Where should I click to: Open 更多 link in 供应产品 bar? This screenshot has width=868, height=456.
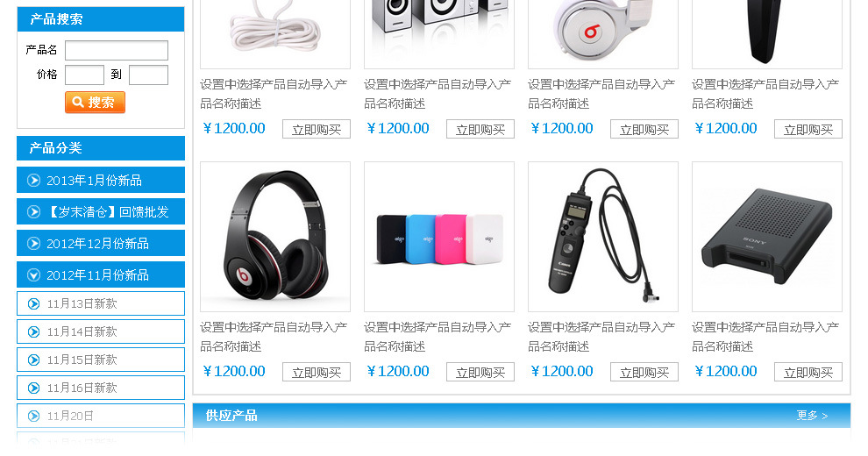(x=812, y=416)
